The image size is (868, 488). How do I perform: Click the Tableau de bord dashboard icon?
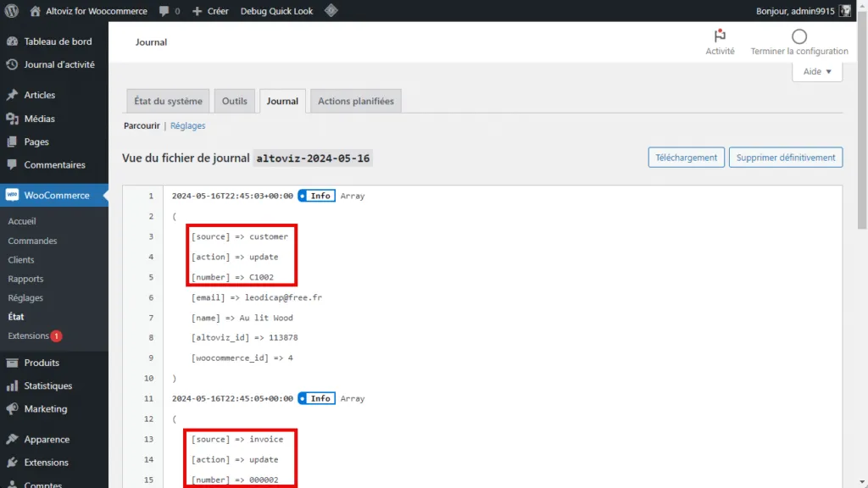(12, 42)
